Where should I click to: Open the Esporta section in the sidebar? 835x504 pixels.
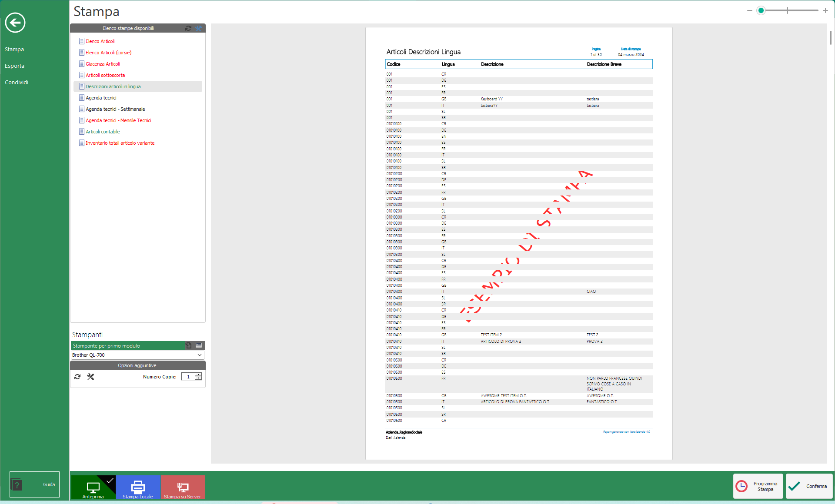(15, 66)
